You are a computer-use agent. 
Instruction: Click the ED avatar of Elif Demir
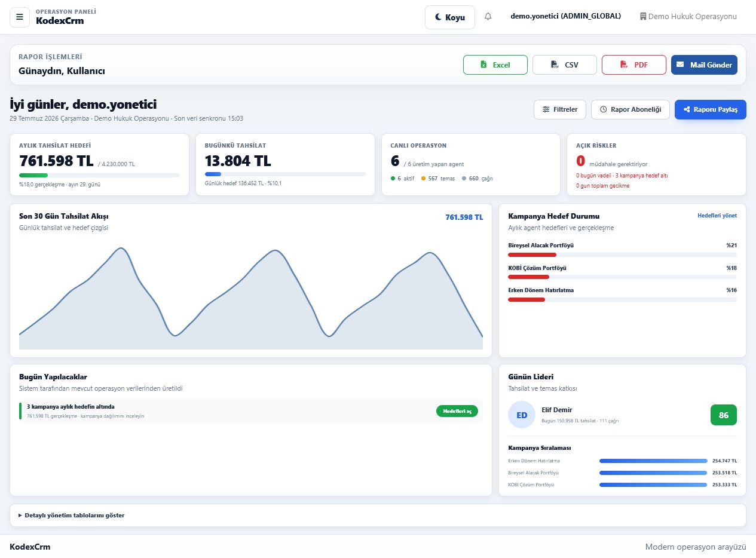[522, 415]
